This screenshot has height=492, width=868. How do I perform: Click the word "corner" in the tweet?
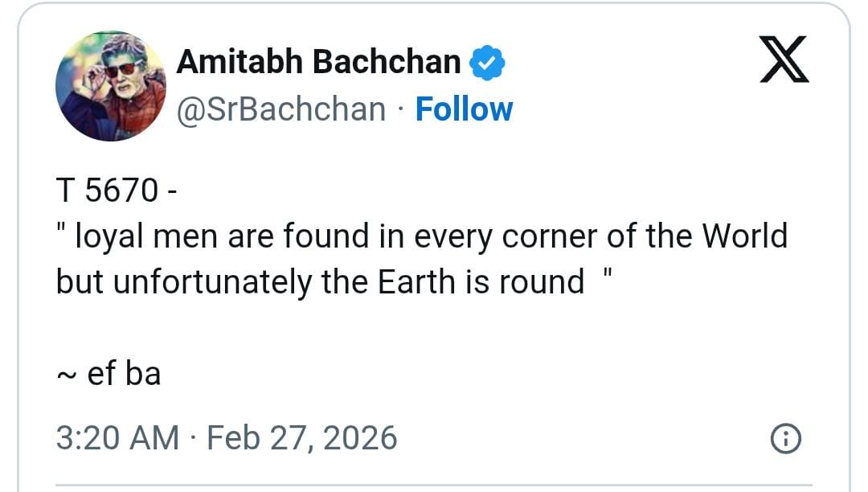[x=558, y=236]
